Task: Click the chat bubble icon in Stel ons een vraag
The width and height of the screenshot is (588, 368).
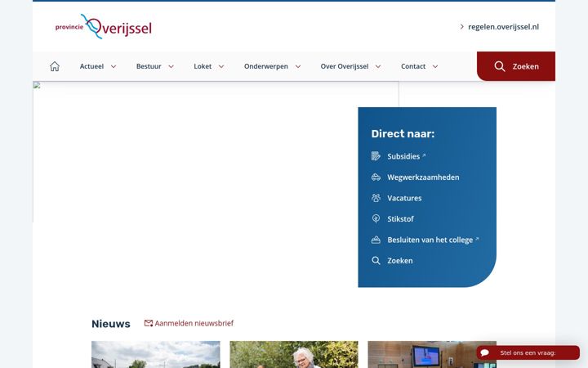Action: [484, 352]
